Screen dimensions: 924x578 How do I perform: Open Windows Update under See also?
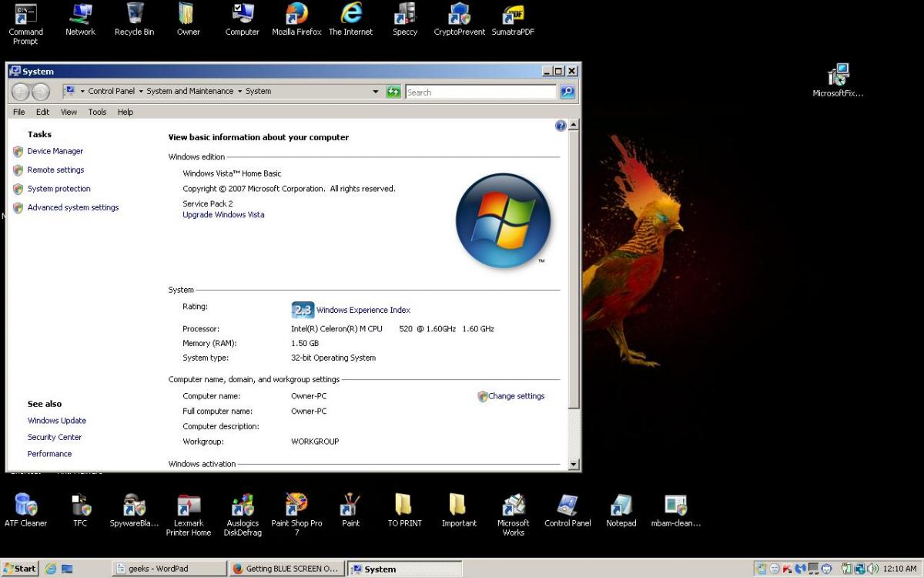pos(57,421)
